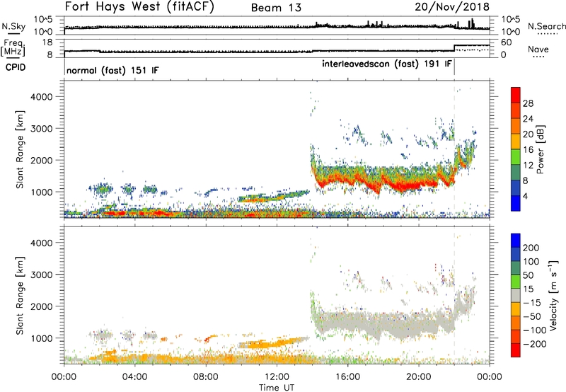Click the 'Beam 13' label
Image resolution: width=566 pixels, height=392 pixels.
pyautogui.click(x=276, y=8)
